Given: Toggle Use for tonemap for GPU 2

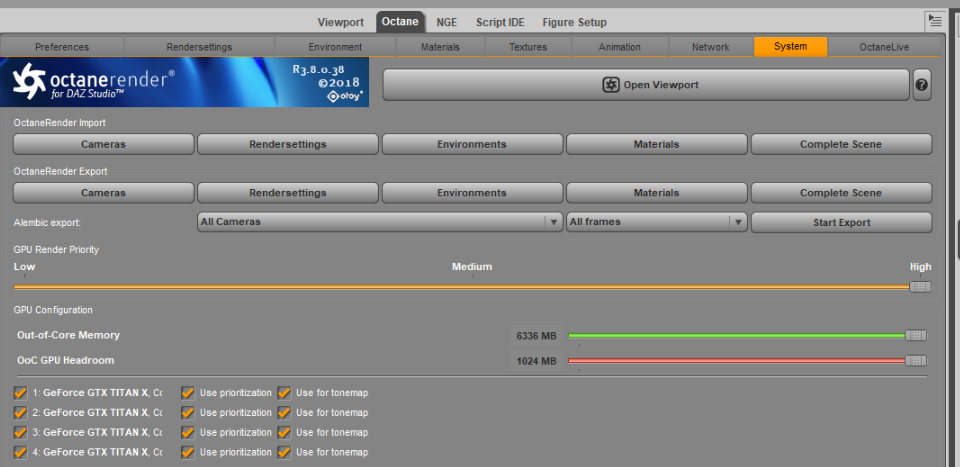Looking at the screenshot, I should point(284,413).
